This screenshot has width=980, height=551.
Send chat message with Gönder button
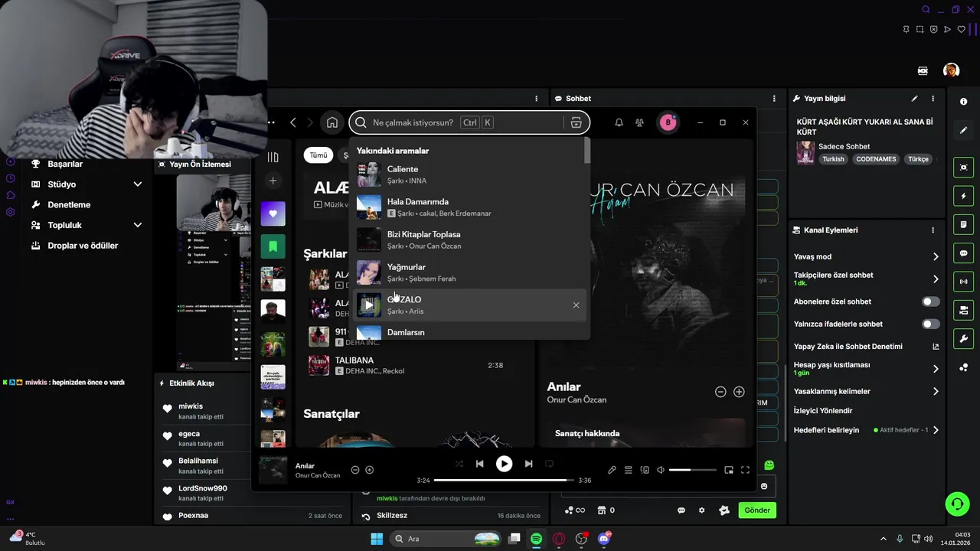point(757,510)
